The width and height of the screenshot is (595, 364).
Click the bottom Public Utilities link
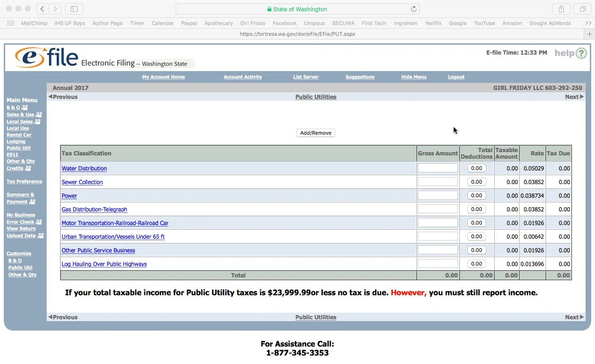pyautogui.click(x=316, y=317)
